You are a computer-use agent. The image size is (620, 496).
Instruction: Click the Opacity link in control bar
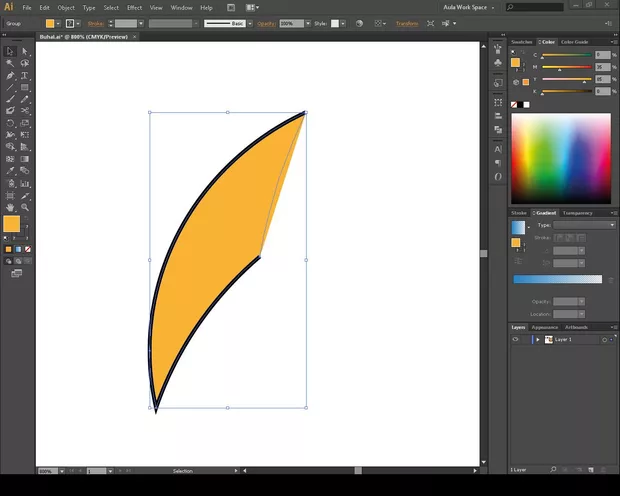click(264, 22)
